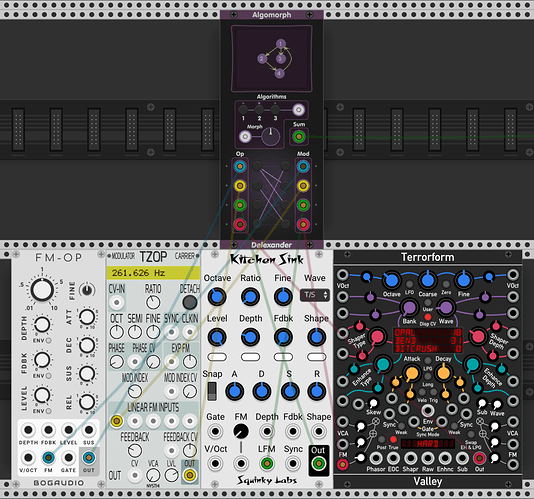Click the Kitchen Sink LFM input jack
This screenshot has width=534, height=499.
click(x=267, y=463)
